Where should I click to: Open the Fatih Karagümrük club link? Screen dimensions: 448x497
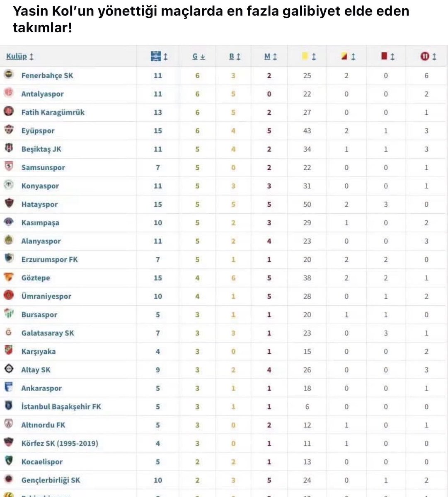click(53, 112)
